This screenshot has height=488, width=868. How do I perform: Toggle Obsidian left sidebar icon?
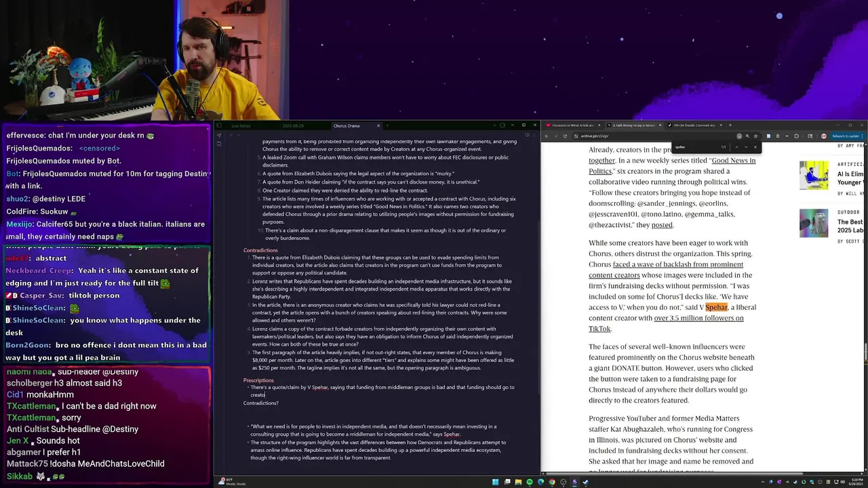[x=219, y=125]
